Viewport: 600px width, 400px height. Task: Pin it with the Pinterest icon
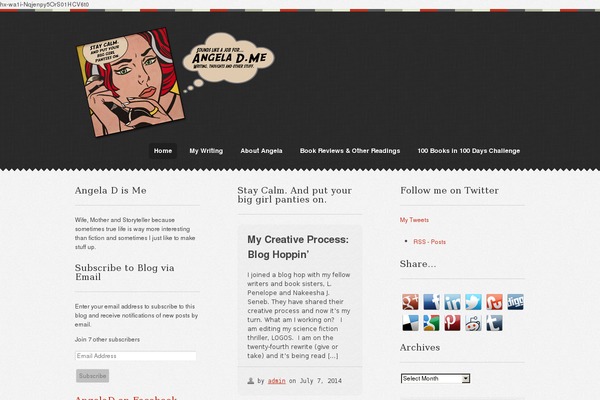pos(452,323)
